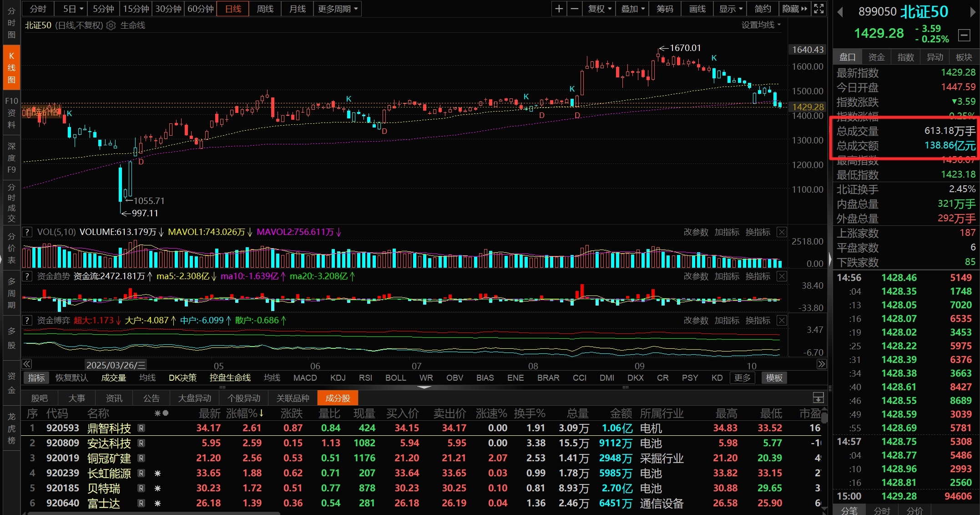Go to previous stock with left arrow
The image size is (980, 515).
pyautogui.click(x=840, y=12)
